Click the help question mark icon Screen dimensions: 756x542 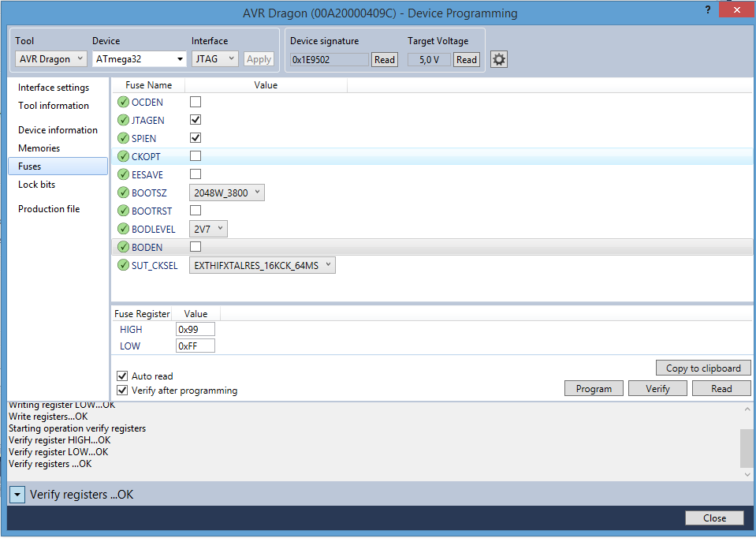707,9
